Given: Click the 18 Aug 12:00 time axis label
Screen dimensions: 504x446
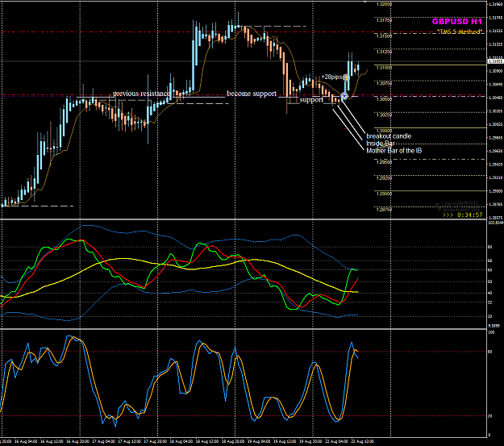Looking at the screenshot, I should click(207, 441).
